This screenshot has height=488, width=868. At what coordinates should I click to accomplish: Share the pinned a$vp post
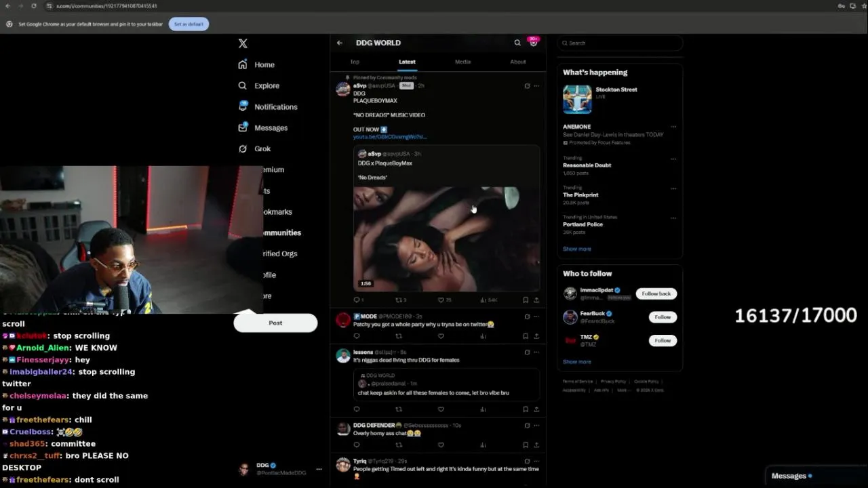point(536,300)
